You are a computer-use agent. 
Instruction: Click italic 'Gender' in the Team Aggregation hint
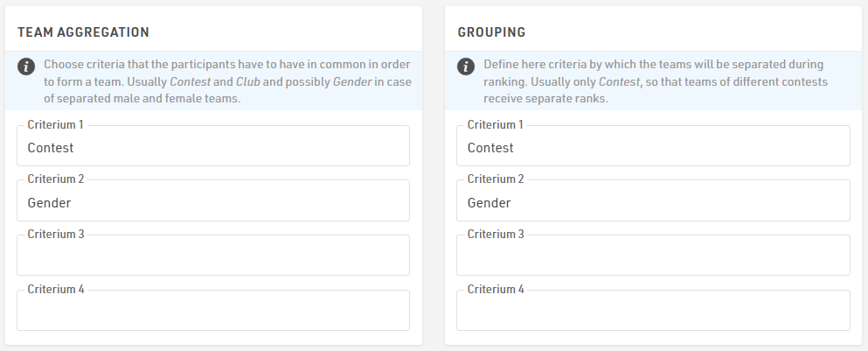point(350,81)
